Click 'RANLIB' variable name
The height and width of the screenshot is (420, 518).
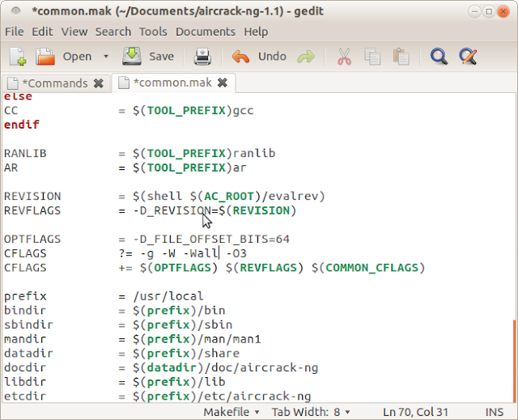tap(25, 154)
